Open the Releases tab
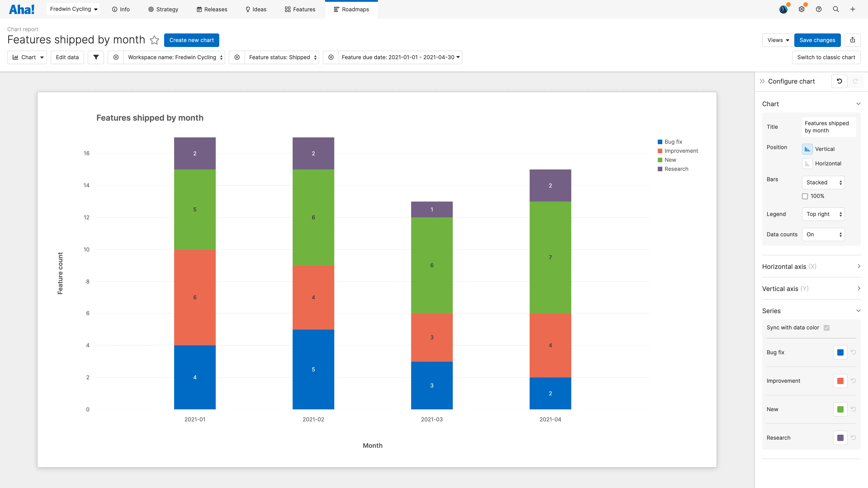The height and width of the screenshot is (488, 868). [x=212, y=9]
